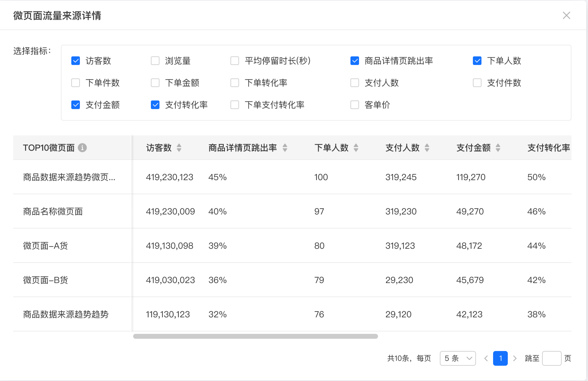Click paying users value 29,230
This screenshot has height=381, width=588.
point(399,280)
